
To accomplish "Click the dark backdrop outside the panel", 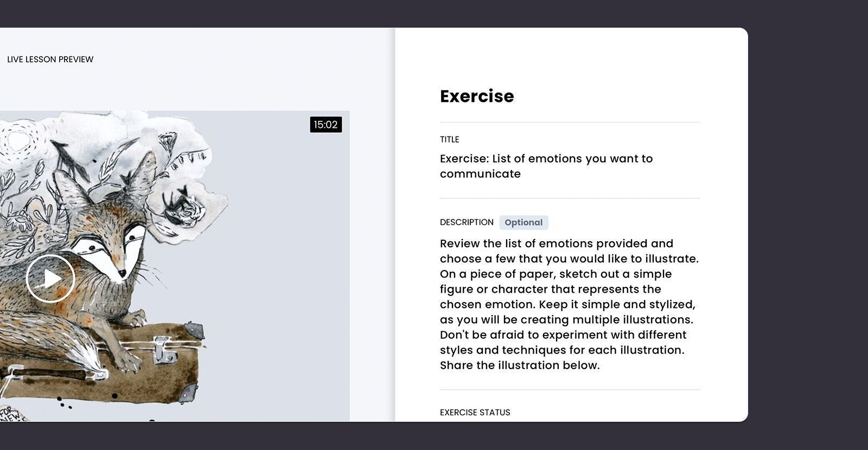I will 808,225.
